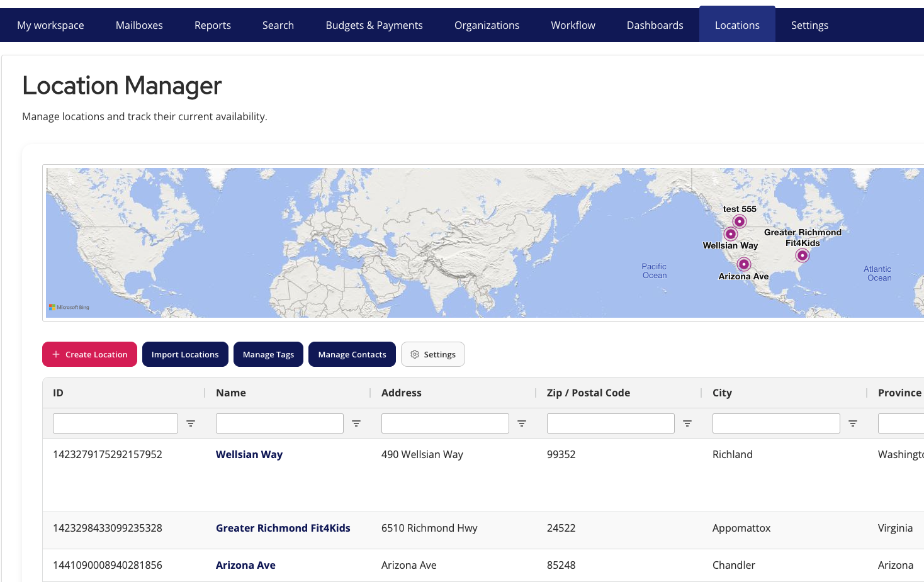The height and width of the screenshot is (582, 924).
Task: Sort by the City column header
Action: pyautogui.click(x=722, y=393)
